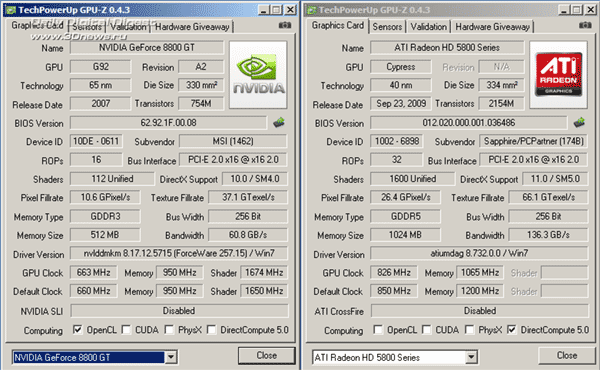The image size is (600, 370).
Task: Click the GPU field showing Cypress
Action: 401,67
